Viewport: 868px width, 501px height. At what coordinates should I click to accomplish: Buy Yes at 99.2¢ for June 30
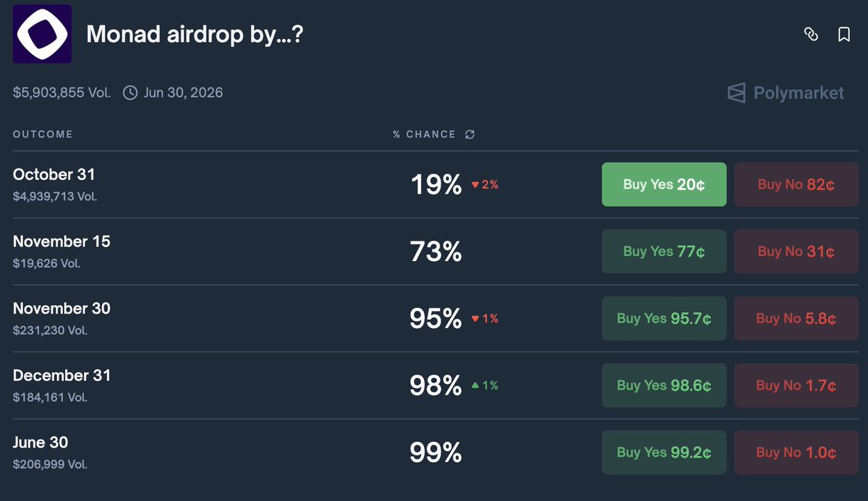664,453
